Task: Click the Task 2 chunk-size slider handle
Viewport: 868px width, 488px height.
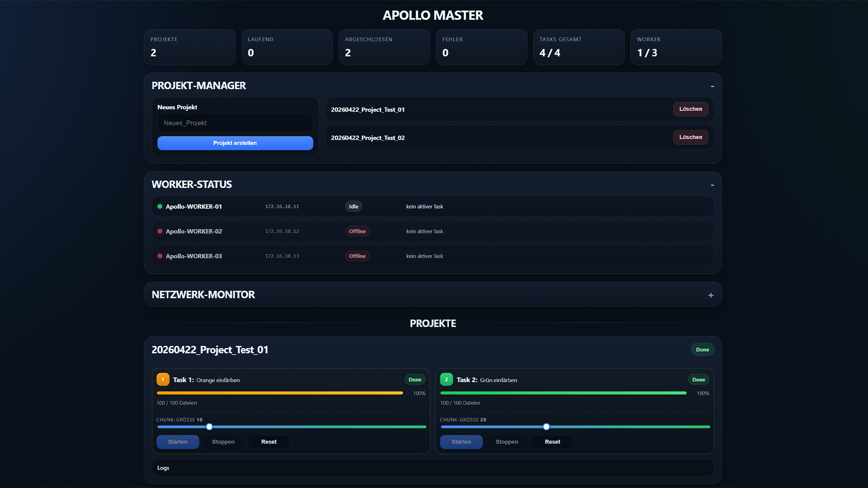Action: (546, 427)
